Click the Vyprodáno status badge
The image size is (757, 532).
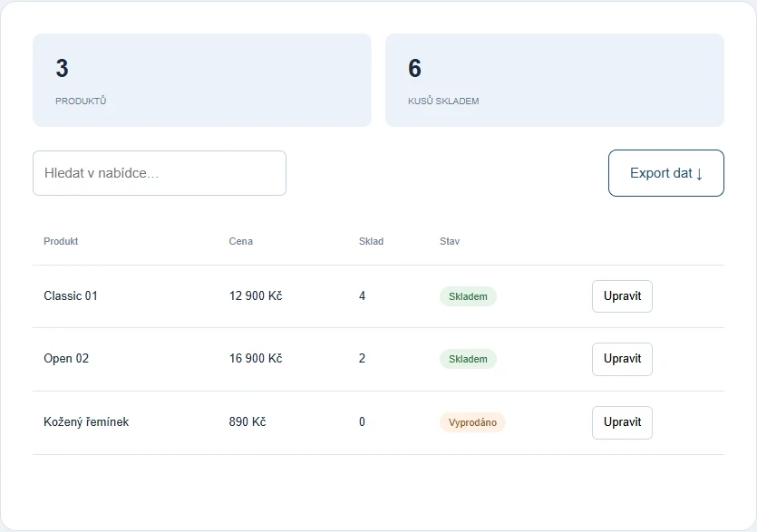click(x=472, y=422)
